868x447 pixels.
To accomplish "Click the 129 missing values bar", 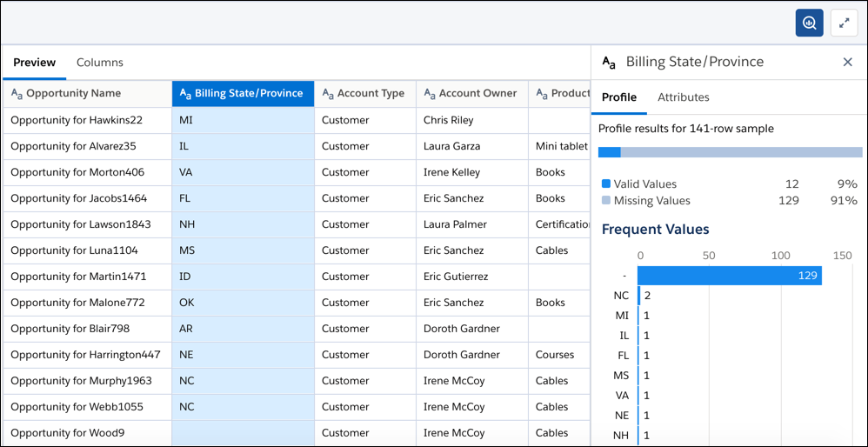I will [x=729, y=276].
